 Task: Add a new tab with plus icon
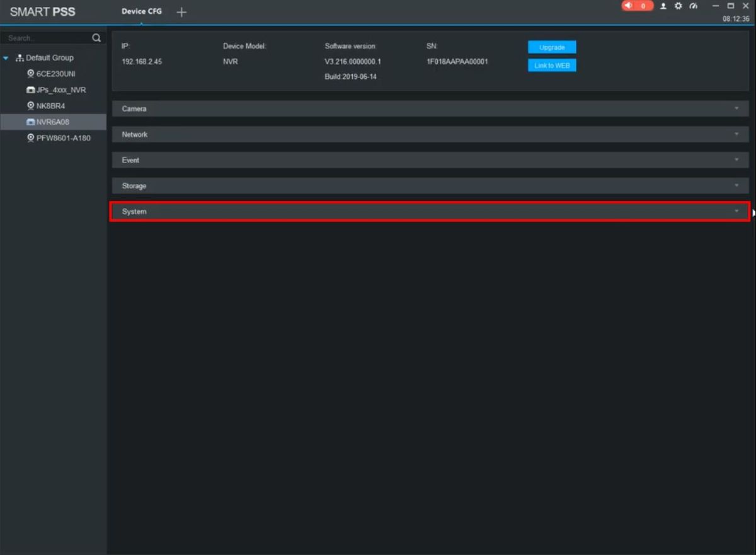click(x=181, y=12)
